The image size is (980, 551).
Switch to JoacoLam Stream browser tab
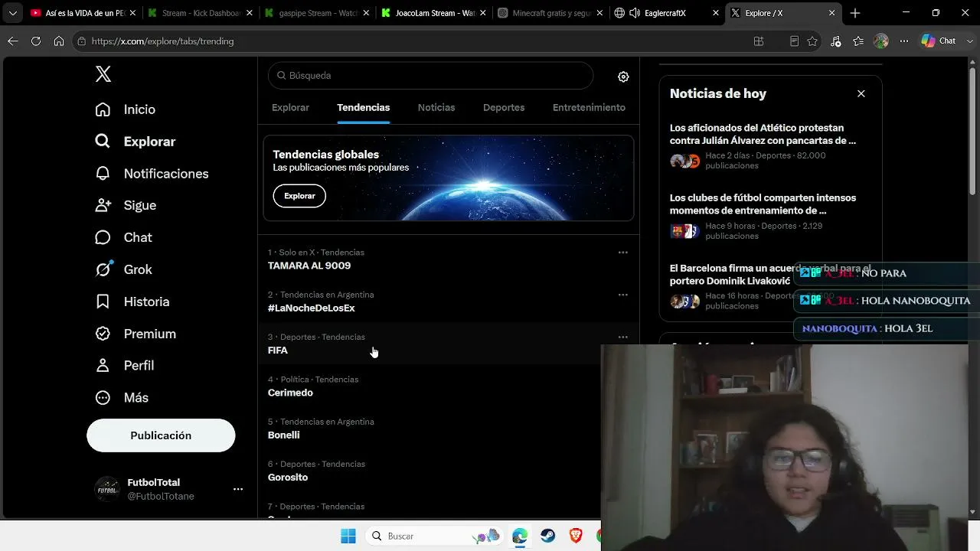click(x=433, y=13)
